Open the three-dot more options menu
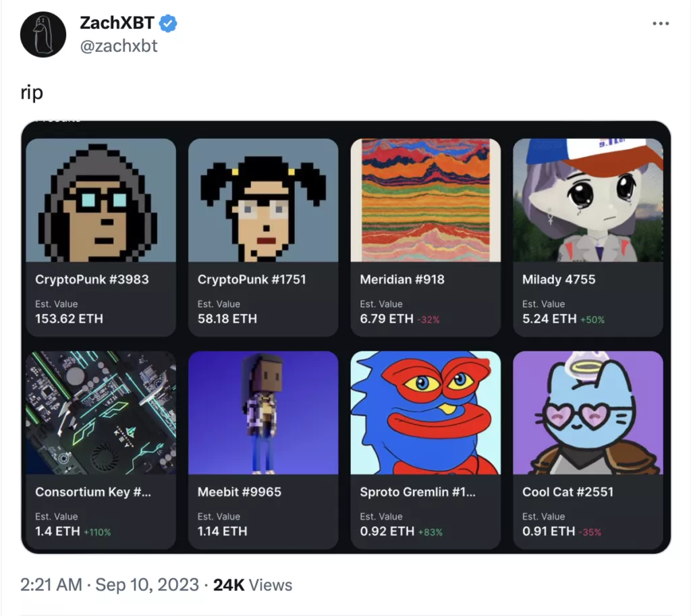691x616 pixels. [x=661, y=24]
